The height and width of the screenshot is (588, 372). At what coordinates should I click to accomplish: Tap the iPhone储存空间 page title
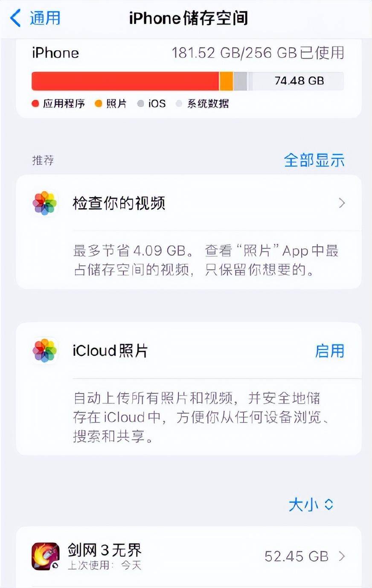click(189, 18)
